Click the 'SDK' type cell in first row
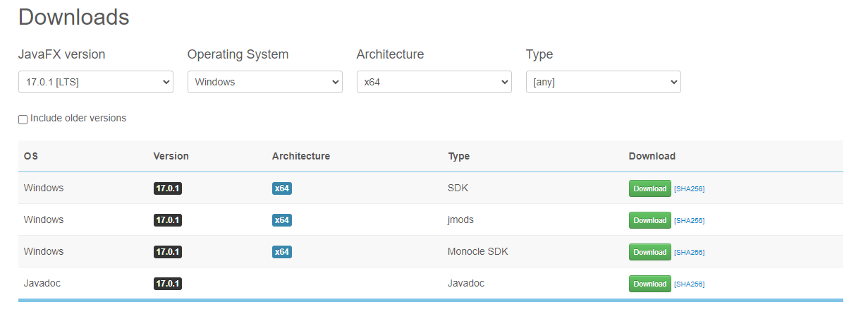Viewport: 868px width, 319px height. [x=458, y=188]
